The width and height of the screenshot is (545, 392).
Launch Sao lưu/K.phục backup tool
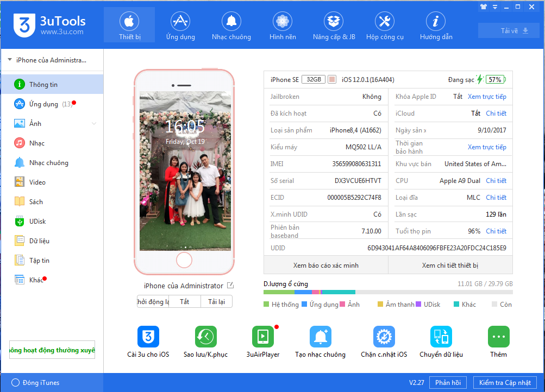(x=205, y=337)
